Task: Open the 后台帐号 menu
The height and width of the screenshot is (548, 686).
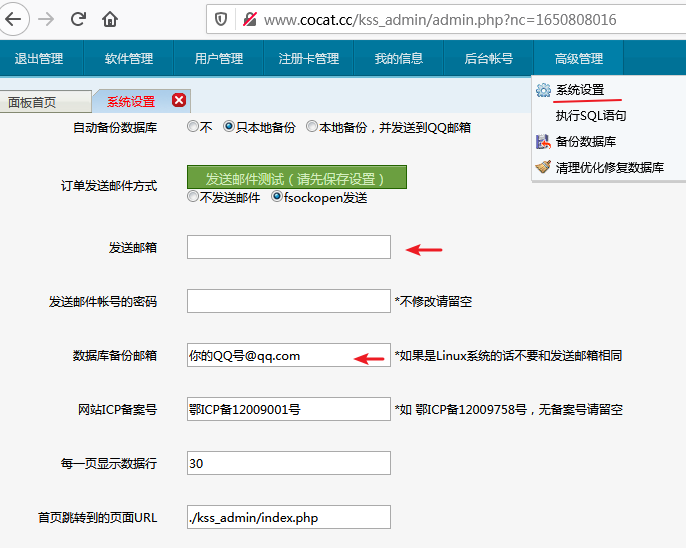Action: (x=489, y=58)
